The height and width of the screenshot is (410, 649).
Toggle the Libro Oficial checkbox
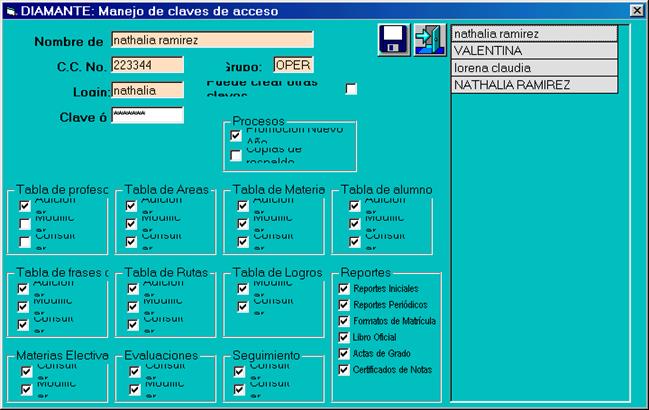[x=344, y=337]
